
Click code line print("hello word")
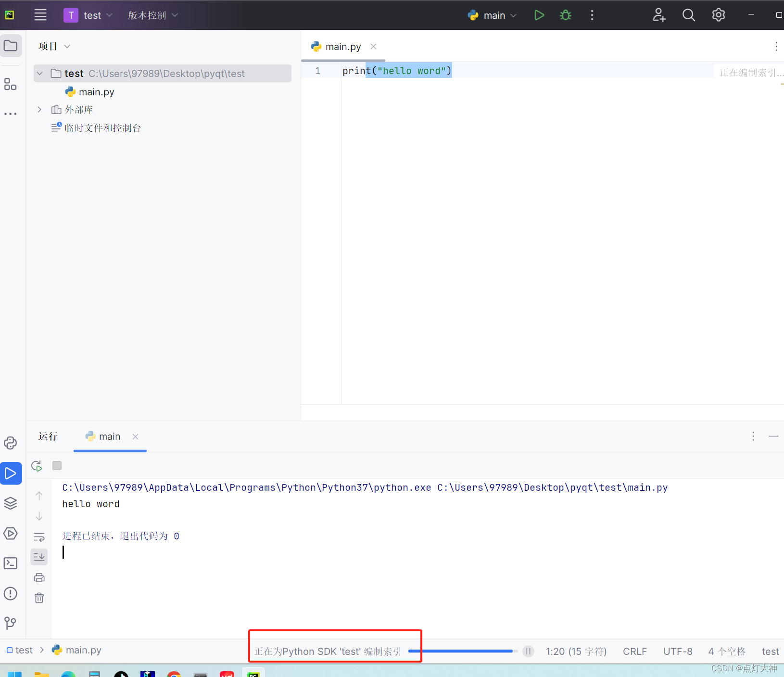click(x=397, y=71)
